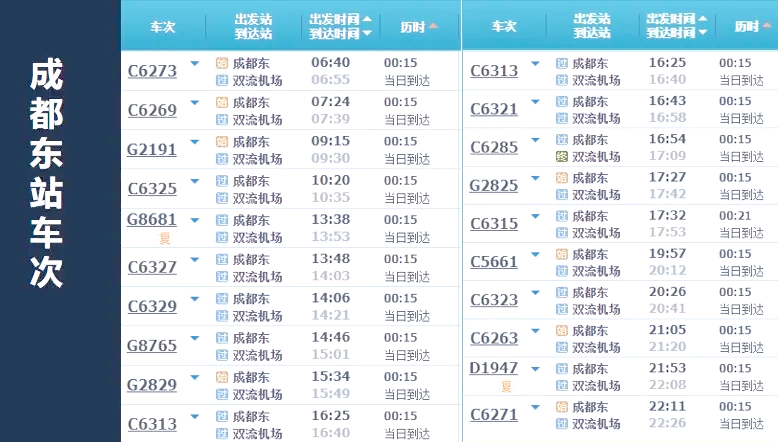
Task: Expand details arrow next to C6273
Action: 195,63
